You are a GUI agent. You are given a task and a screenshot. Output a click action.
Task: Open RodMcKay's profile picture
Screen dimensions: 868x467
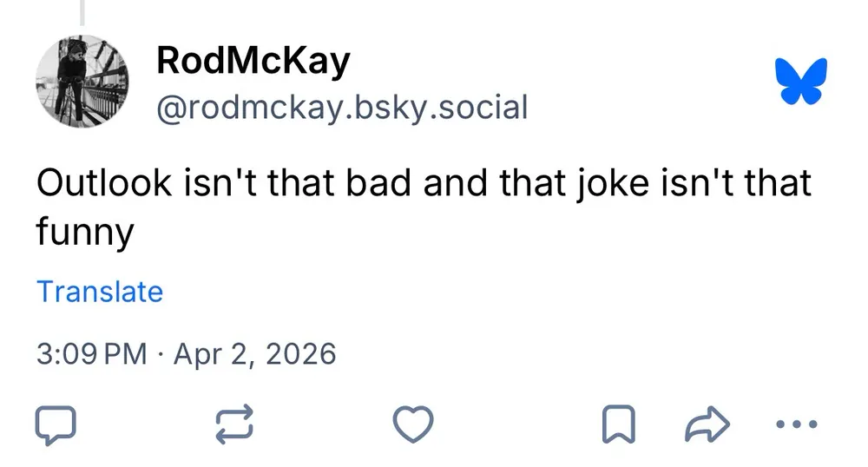point(82,83)
